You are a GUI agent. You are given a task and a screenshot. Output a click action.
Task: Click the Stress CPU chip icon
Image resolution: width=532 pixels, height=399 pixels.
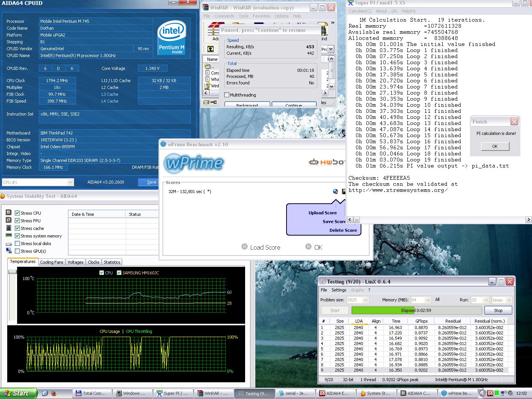tap(9, 213)
